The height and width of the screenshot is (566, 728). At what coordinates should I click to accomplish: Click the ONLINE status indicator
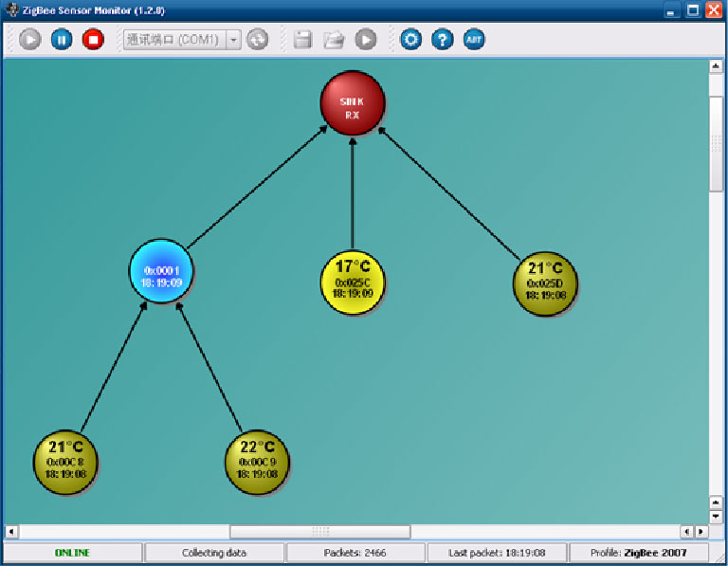coord(72,553)
